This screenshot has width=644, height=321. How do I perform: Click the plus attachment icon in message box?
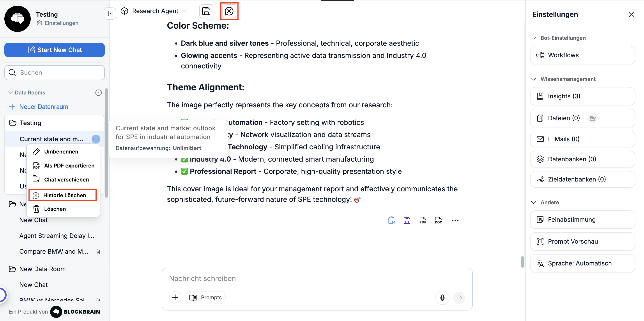click(x=175, y=298)
